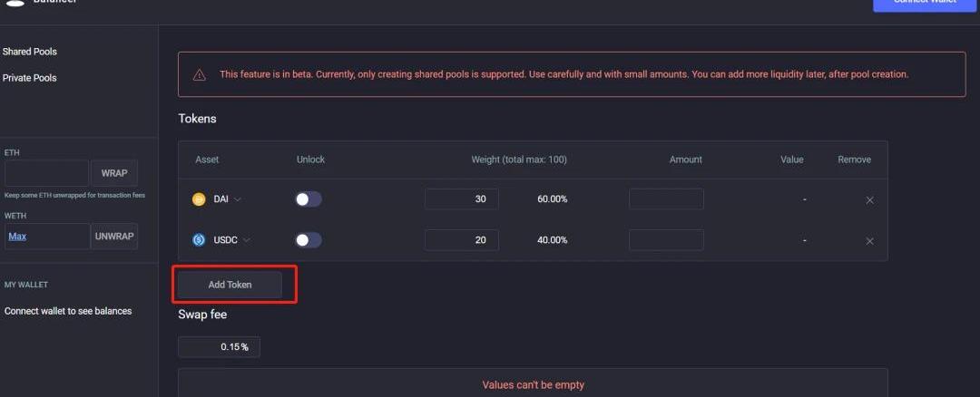Remove the USDC token row
Viewport: 980px width, 397px height.
(x=869, y=241)
